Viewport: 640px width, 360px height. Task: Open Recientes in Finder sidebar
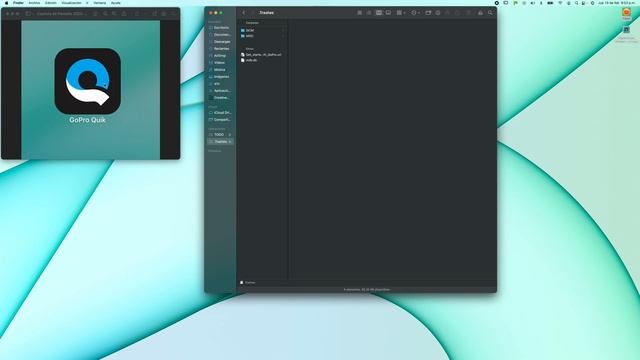220,49
